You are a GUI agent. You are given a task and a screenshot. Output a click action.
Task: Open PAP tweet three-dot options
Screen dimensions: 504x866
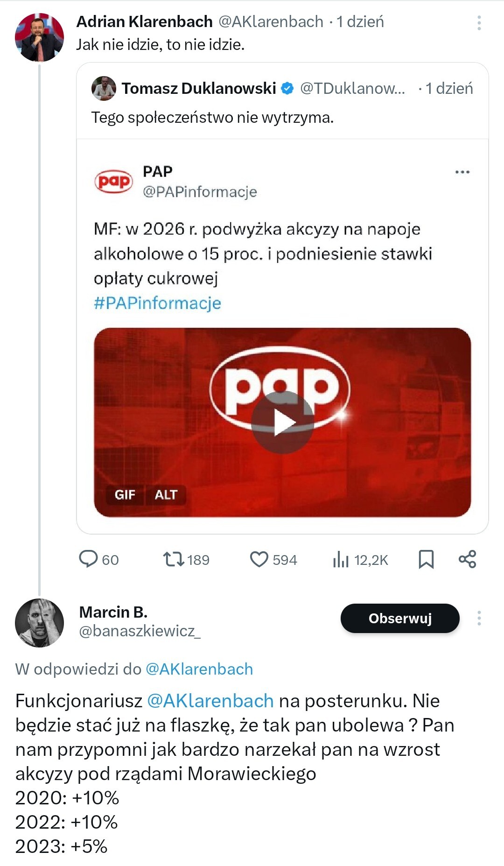pos(462,172)
